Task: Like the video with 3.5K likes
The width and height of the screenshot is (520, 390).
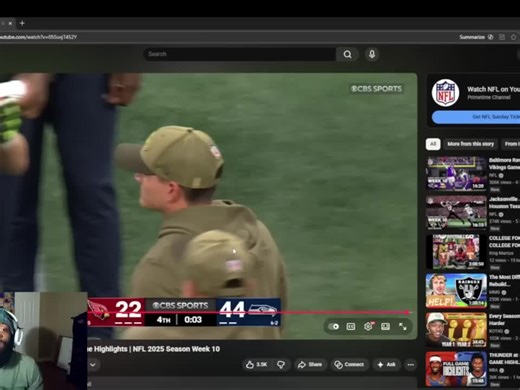Action: pyautogui.click(x=256, y=365)
